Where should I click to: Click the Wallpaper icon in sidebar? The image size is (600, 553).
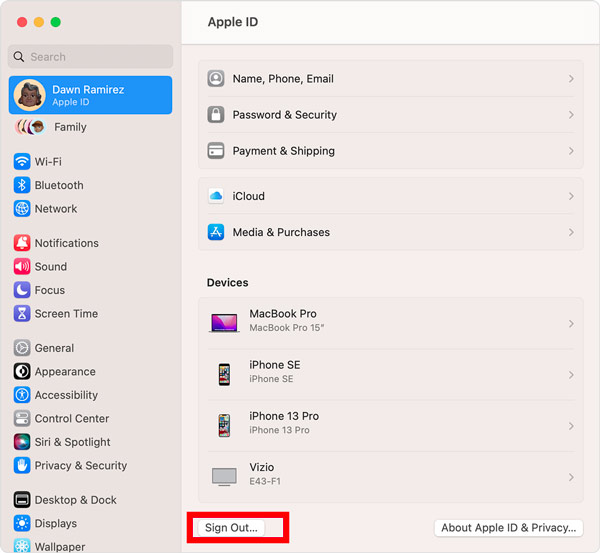[x=22, y=546]
